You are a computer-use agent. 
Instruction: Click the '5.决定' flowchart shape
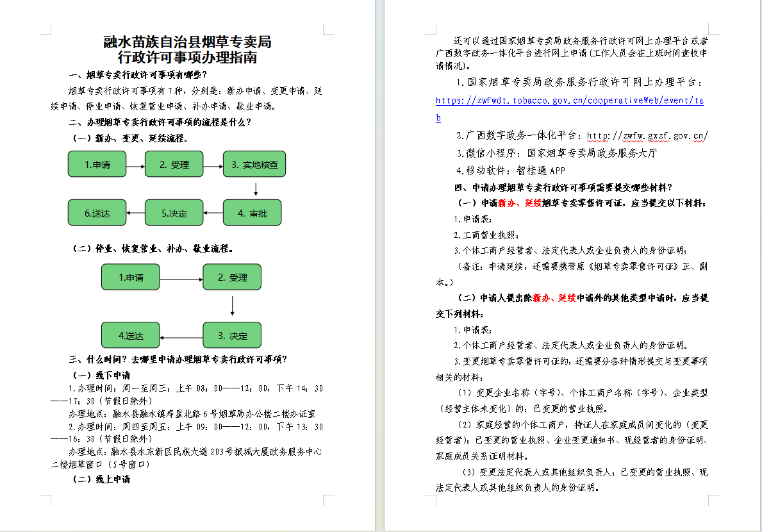click(x=174, y=213)
